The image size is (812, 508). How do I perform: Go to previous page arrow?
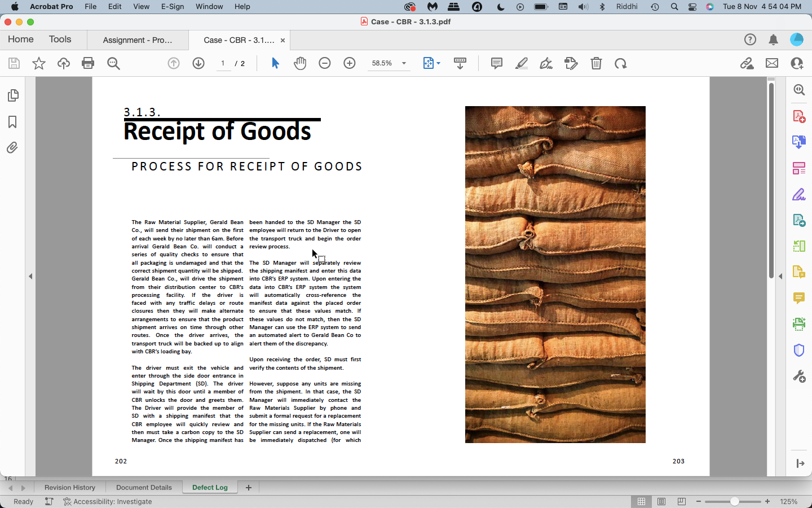[x=174, y=63]
